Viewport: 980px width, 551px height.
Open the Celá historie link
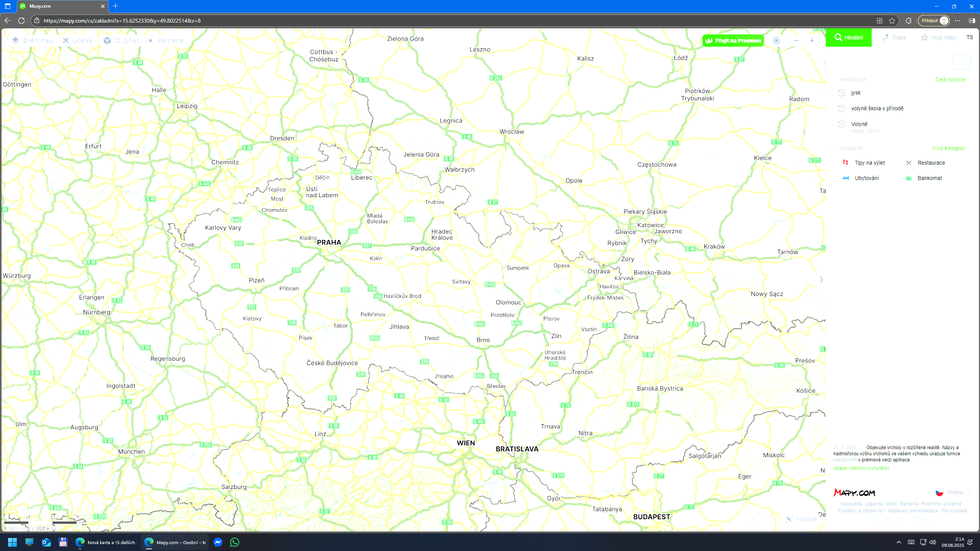pyautogui.click(x=950, y=80)
